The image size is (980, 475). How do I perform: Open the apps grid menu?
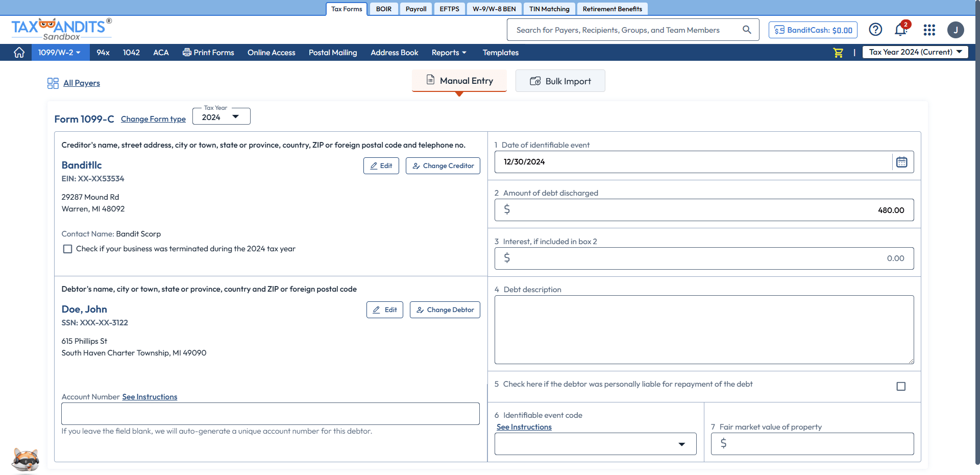(929, 30)
